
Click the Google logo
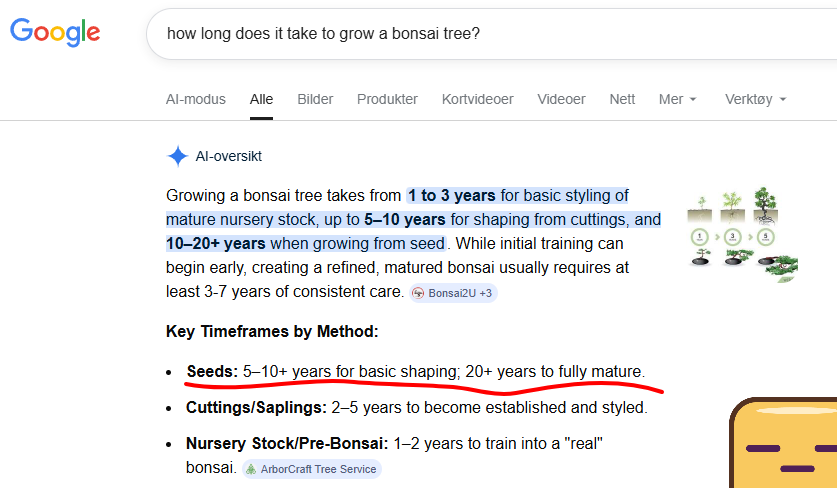tap(55, 32)
